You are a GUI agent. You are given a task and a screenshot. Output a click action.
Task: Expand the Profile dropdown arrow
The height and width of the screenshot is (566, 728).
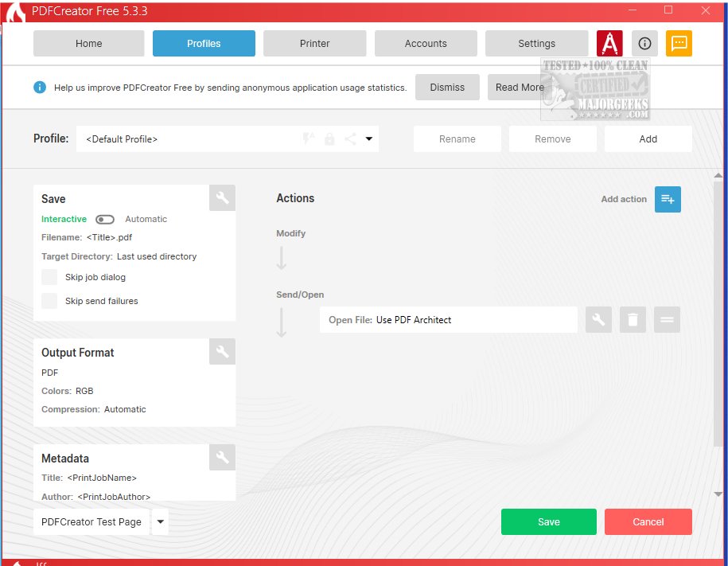368,139
